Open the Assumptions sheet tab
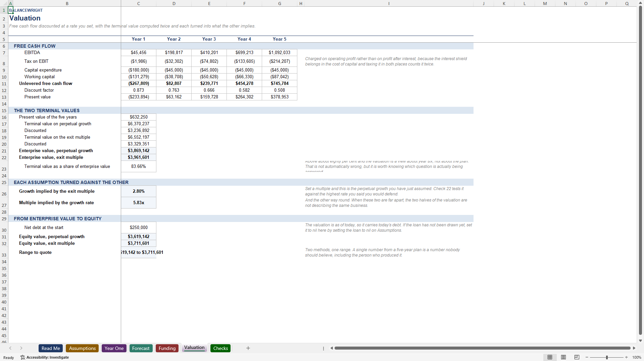Image resolution: width=644 pixels, height=361 pixels. tap(82, 348)
